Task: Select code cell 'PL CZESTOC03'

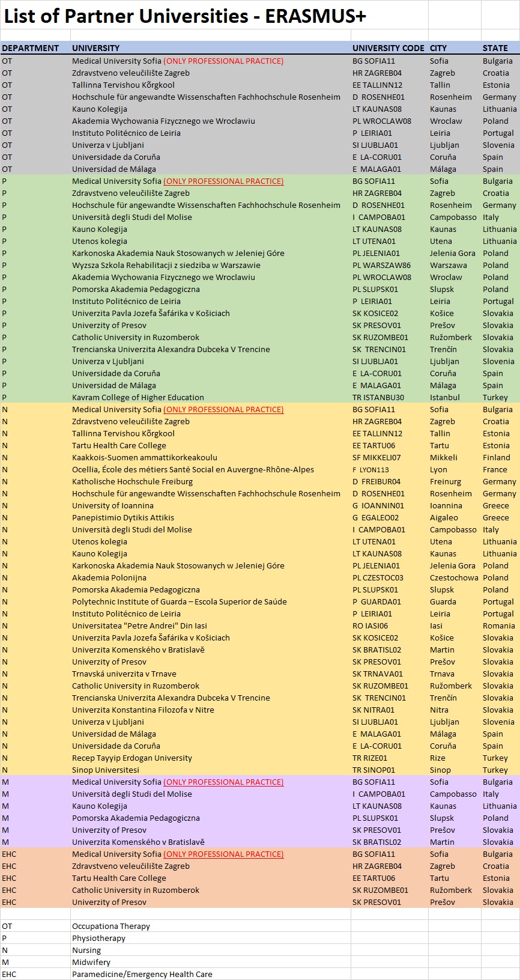Action: tap(378, 577)
